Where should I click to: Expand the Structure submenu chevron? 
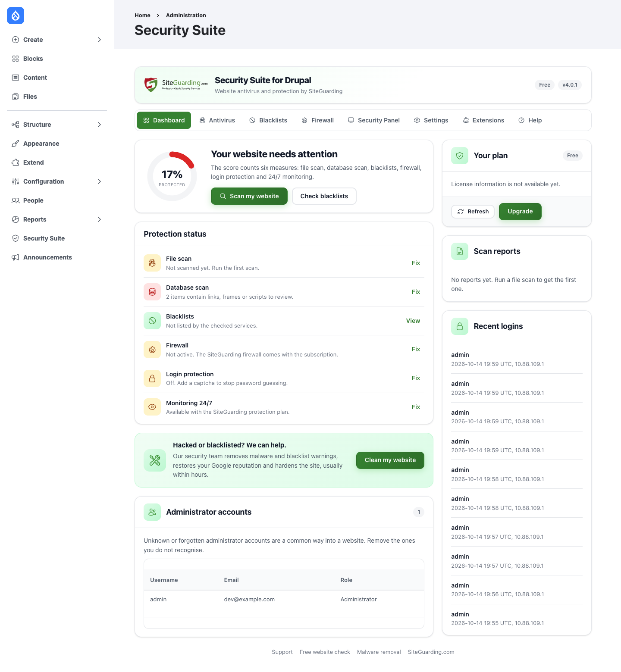click(x=99, y=125)
